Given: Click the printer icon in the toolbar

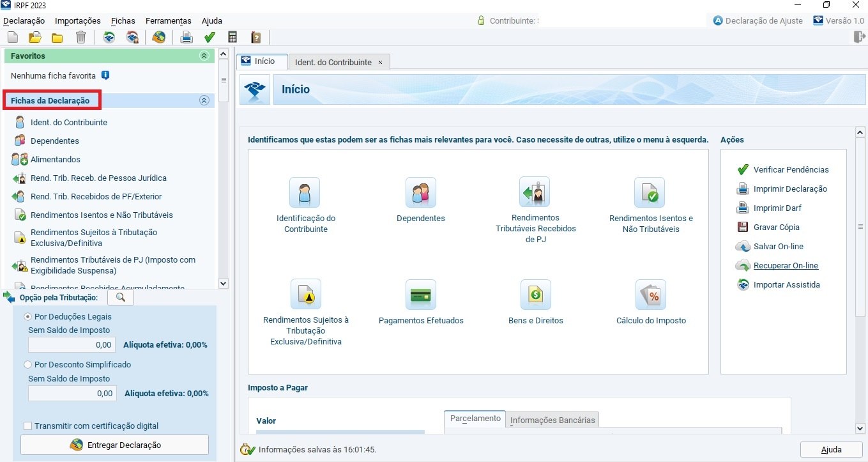Looking at the screenshot, I should click(x=186, y=38).
